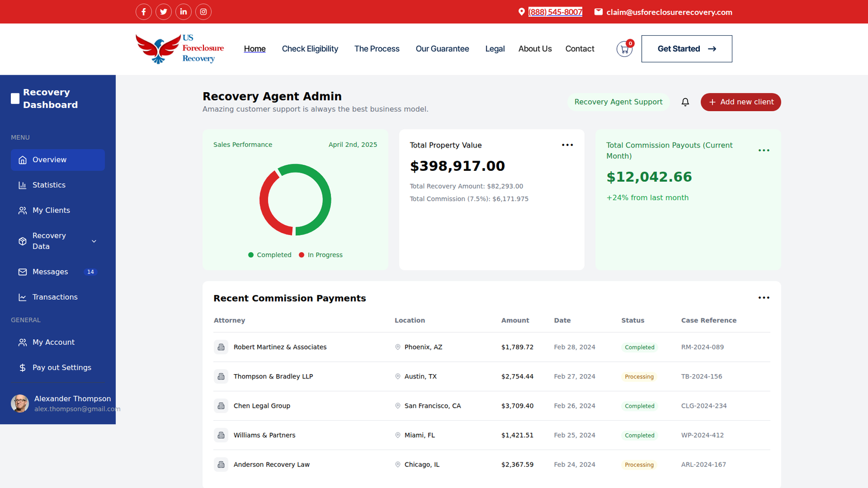Click the Instagram icon in header
The image size is (868, 488).
tap(203, 11)
